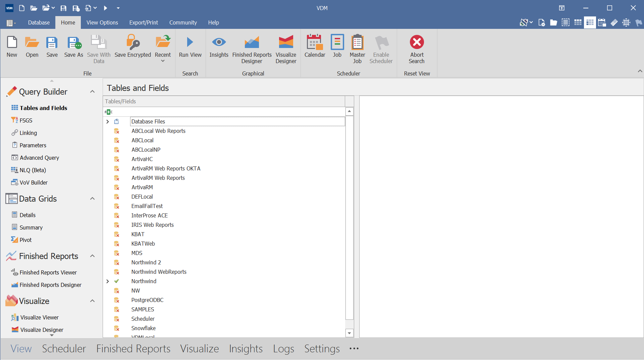Open the Scheduler Calendar
This screenshot has height=360, width=644.
(x=315, y=46)
